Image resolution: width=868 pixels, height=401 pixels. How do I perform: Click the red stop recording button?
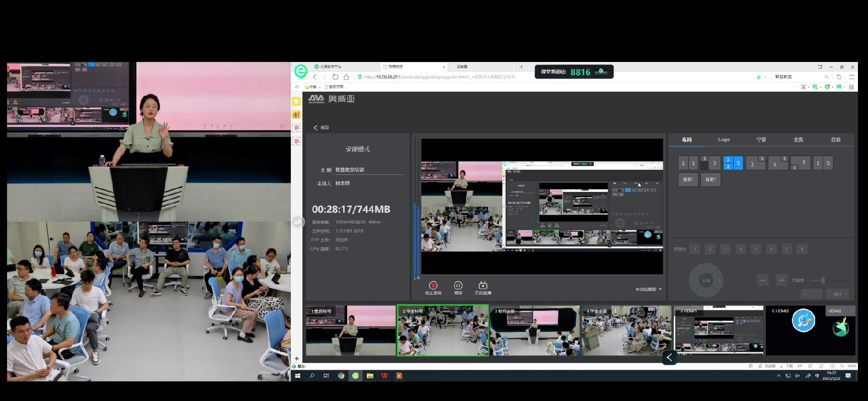pos(433,286)
